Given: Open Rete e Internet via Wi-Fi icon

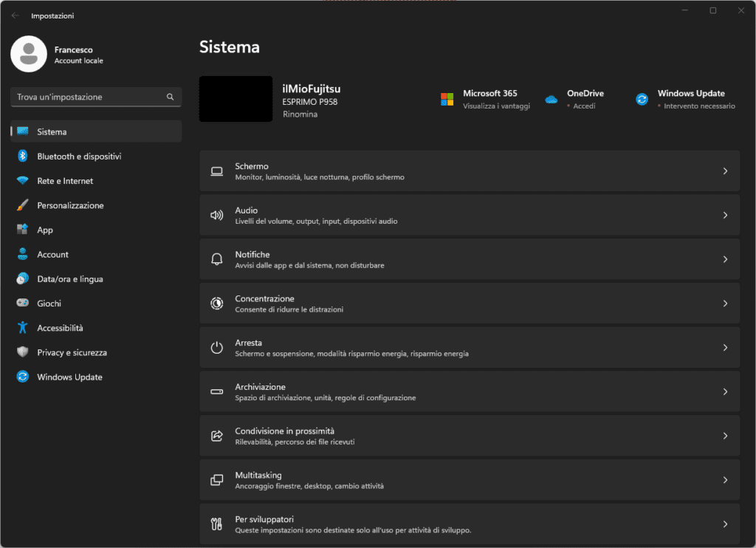Looking at the screenshot, I should 23,181.
